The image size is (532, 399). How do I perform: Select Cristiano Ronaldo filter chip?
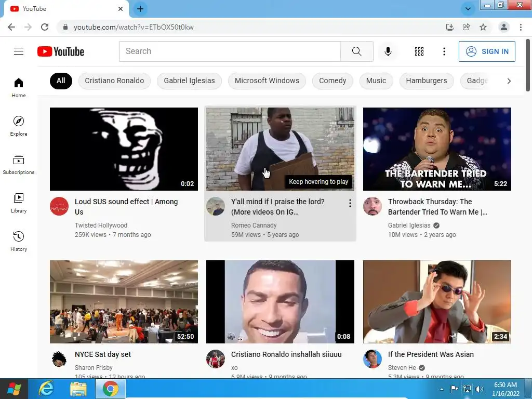click(x=114, y=81)
